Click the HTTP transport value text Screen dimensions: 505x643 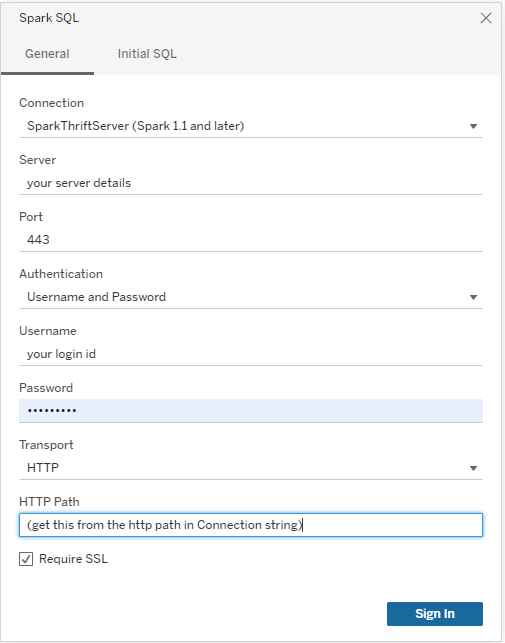coord(43,468)
